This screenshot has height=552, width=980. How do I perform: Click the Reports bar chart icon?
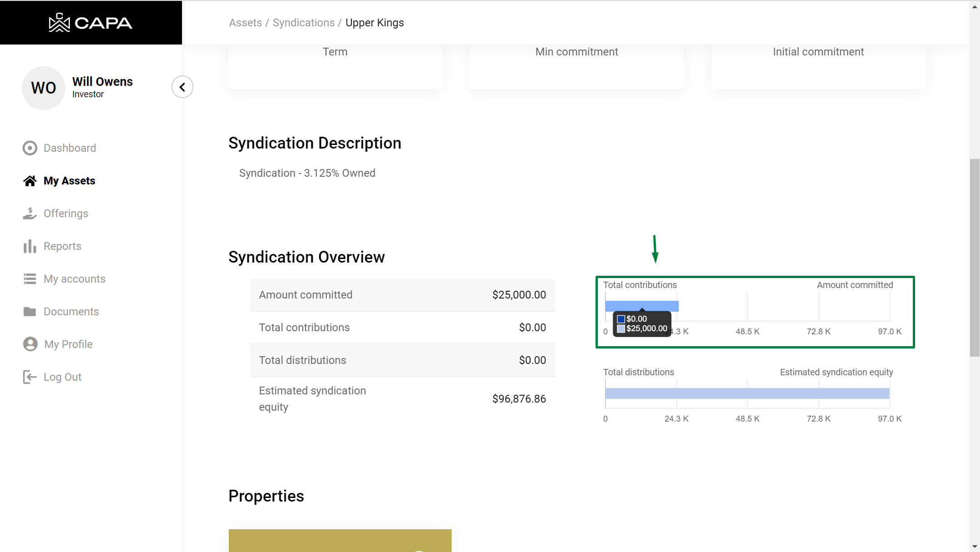pyautogui.click(x=30, y=246)
